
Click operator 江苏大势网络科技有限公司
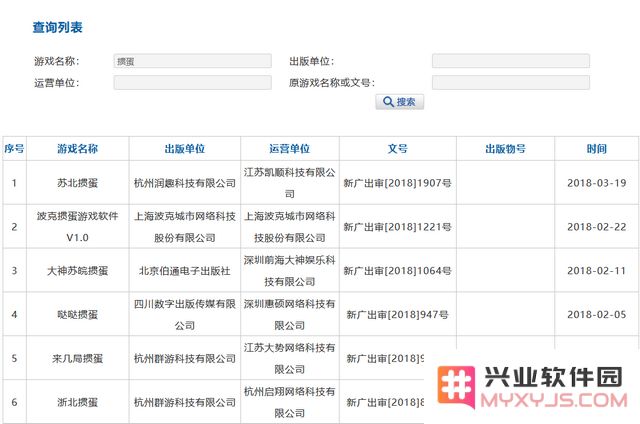pyautogui.click(x=290, y=358)
